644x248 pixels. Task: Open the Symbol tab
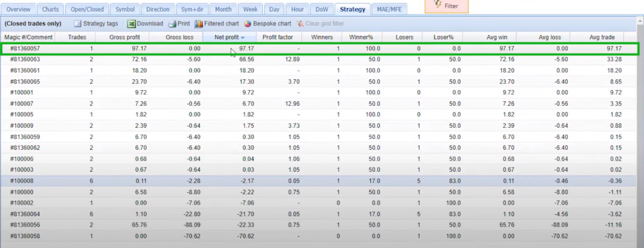[x=125, y=9]
